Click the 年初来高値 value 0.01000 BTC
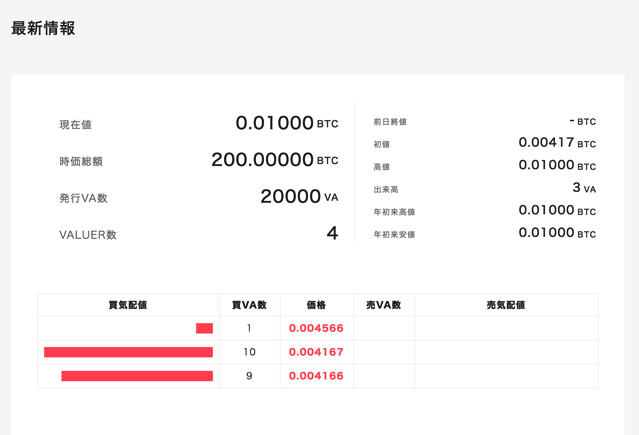Viewport: 639px width, 435px height. 557,210
